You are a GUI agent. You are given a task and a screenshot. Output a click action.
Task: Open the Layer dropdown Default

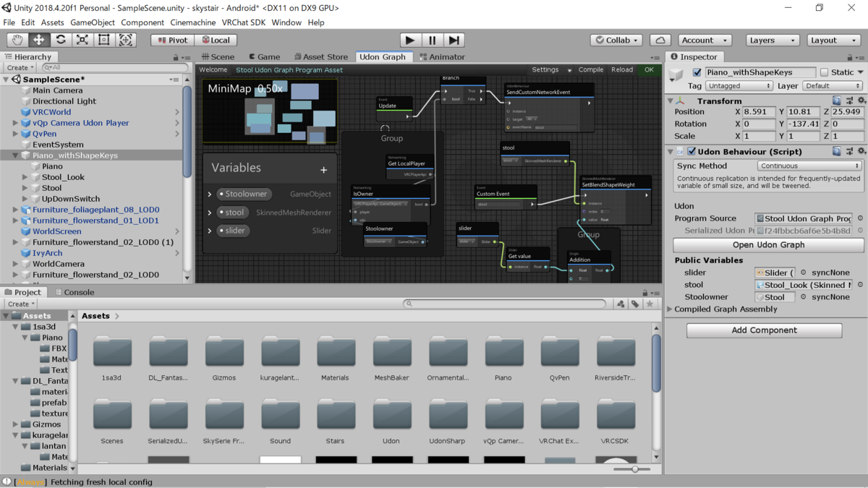coord(833,85)
